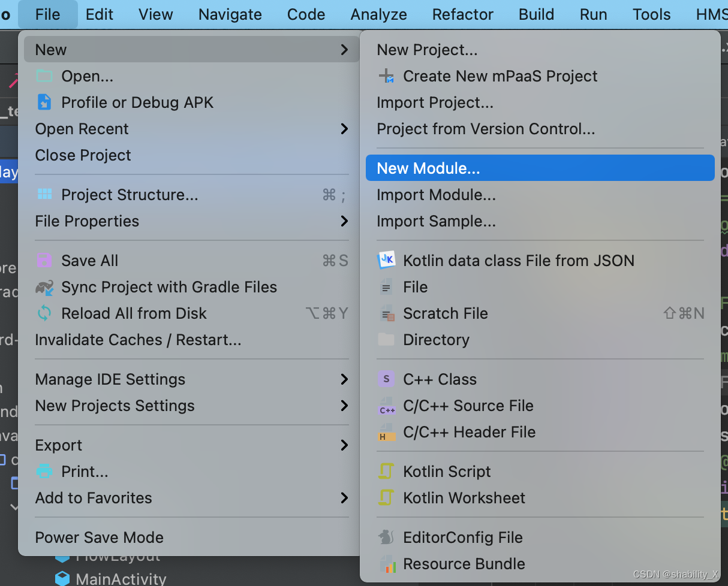Click the C++ Class icon
The width and height of the screenshot is (728, 586).
tap(387, 379)
